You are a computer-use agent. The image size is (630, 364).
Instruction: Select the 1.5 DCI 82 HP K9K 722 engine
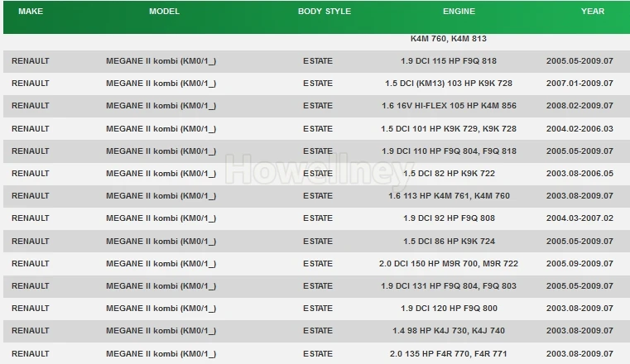click(x=449, y=174)
